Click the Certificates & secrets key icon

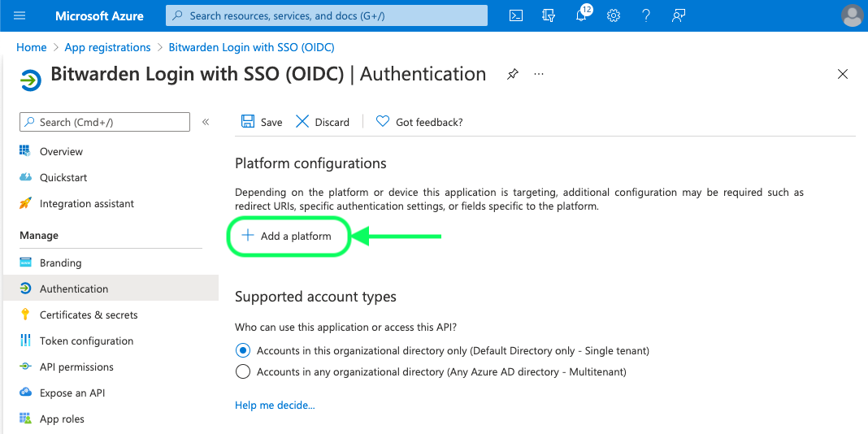click(25, 315)
